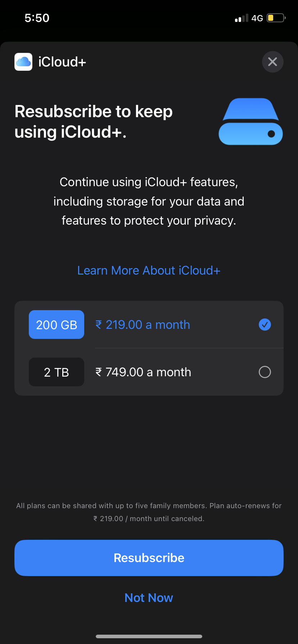Choose the ₹ 749.00 a month option
Screen dimensions: 298x644
coord(143,372)
